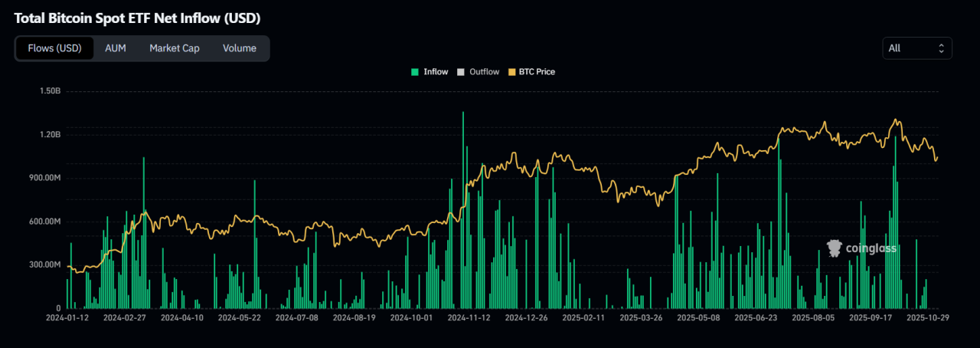Click the 2024-01-12 x-axis date label

[x=67, y=317]
